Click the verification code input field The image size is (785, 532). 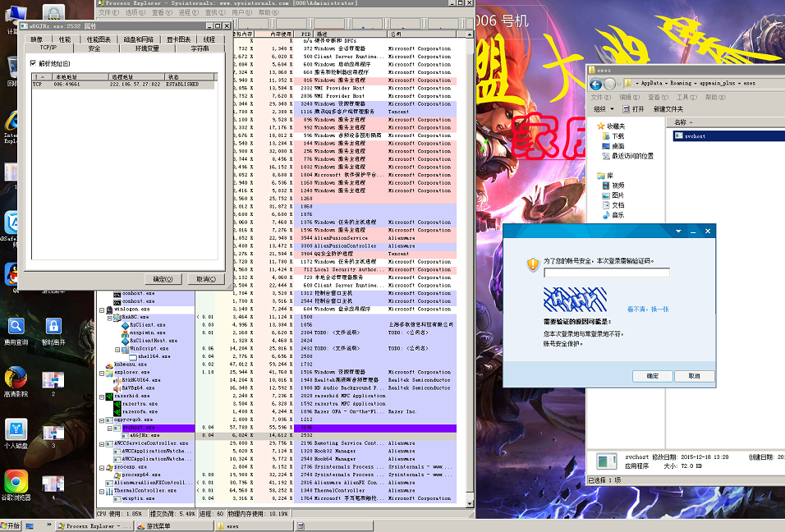(607, 273)
